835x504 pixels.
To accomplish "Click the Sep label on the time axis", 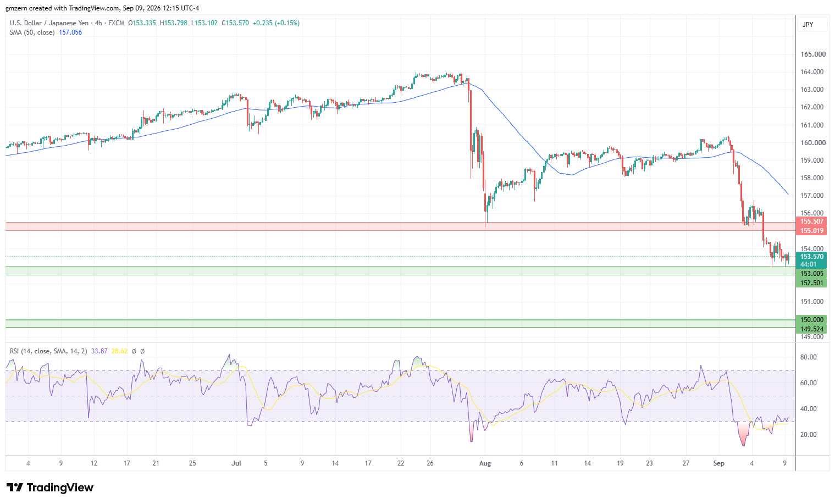I will click(x=719, y=463).
